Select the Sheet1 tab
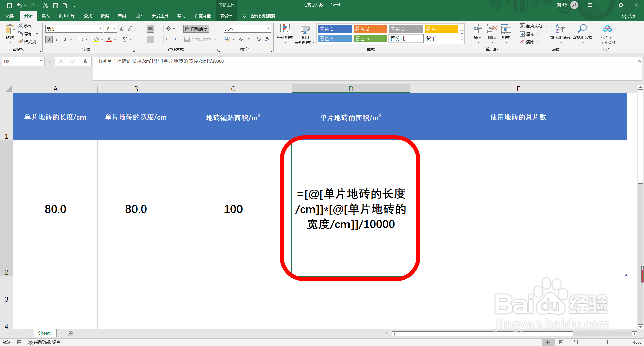 45,333
